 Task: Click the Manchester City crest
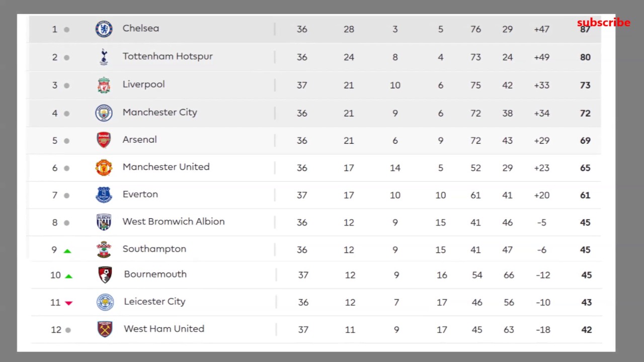click(104, 113)
